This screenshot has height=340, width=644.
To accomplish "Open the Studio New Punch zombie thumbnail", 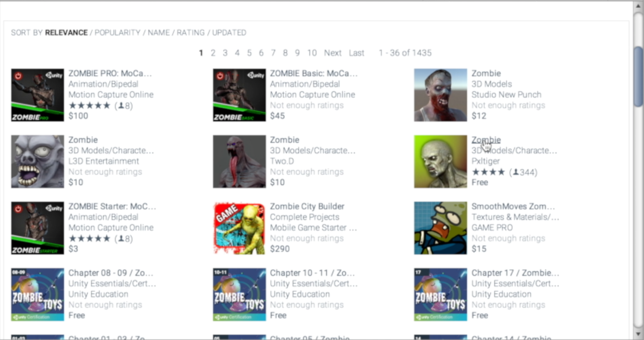I will 440,95.
